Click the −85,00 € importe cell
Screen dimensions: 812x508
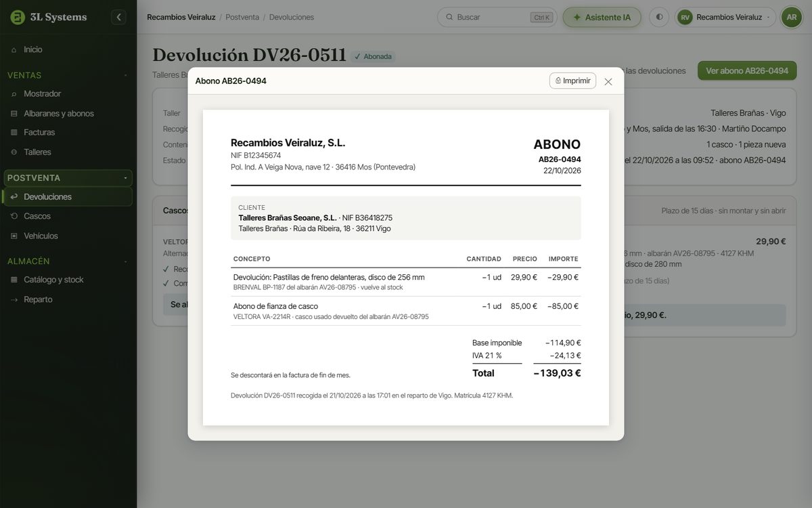(x=563, y=306)
